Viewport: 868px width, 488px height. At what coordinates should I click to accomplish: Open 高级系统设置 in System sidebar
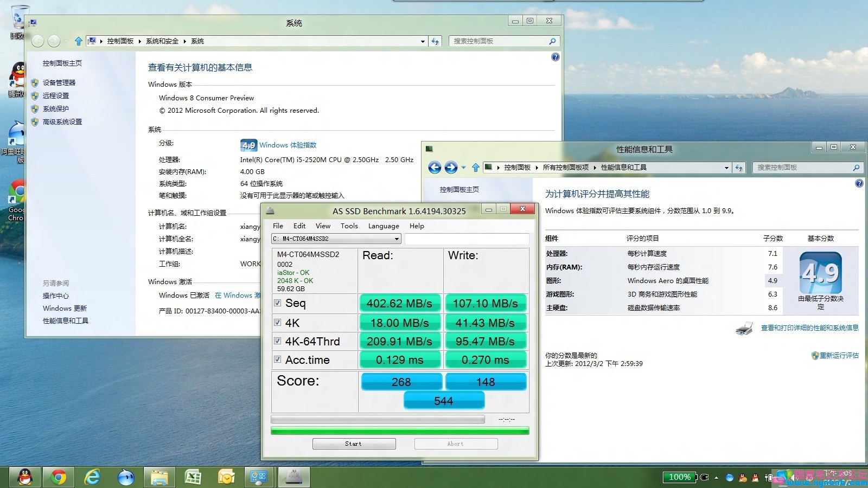pos(62,122)
